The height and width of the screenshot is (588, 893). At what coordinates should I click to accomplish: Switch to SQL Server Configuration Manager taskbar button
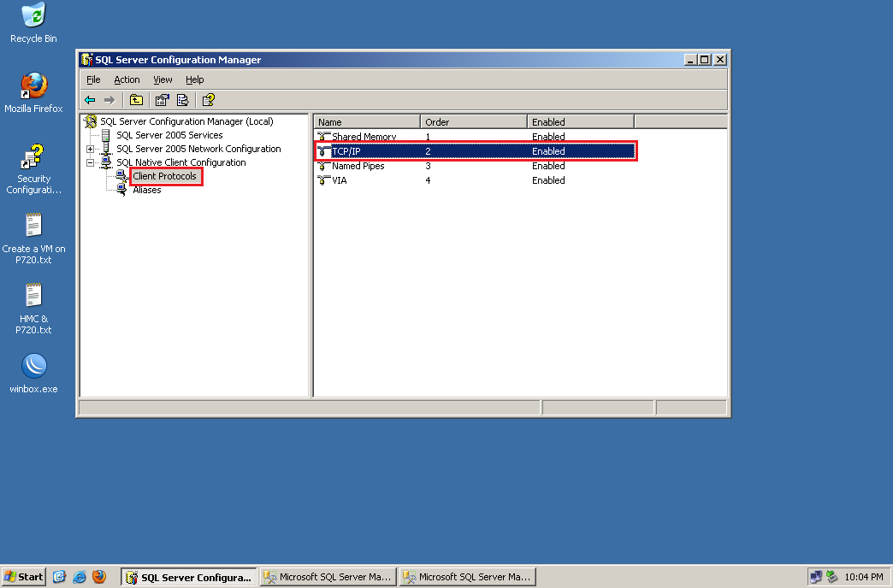click(x=189, y=577)
